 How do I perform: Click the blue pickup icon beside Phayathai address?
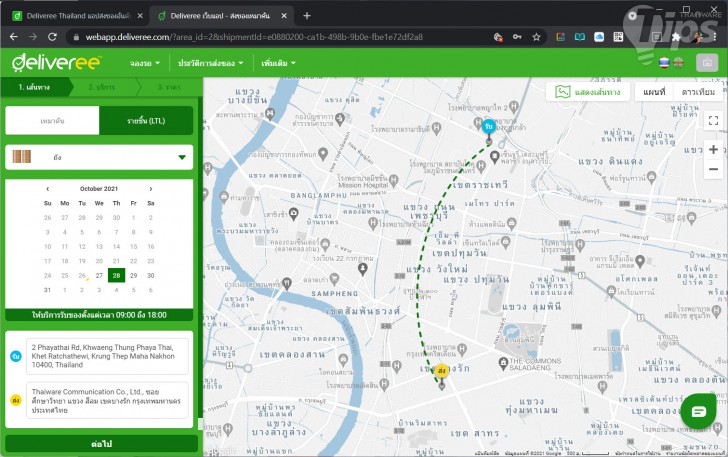16,356
